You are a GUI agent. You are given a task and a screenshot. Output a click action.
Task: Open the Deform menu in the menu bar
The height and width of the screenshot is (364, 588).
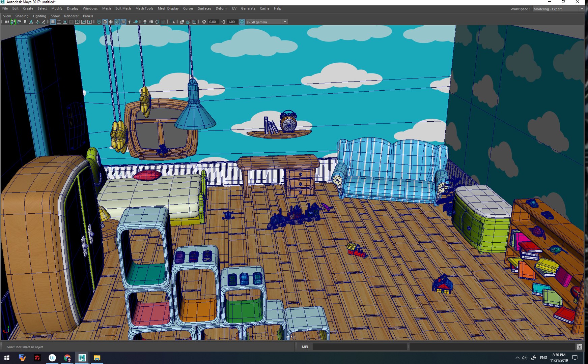coord(221,8)
